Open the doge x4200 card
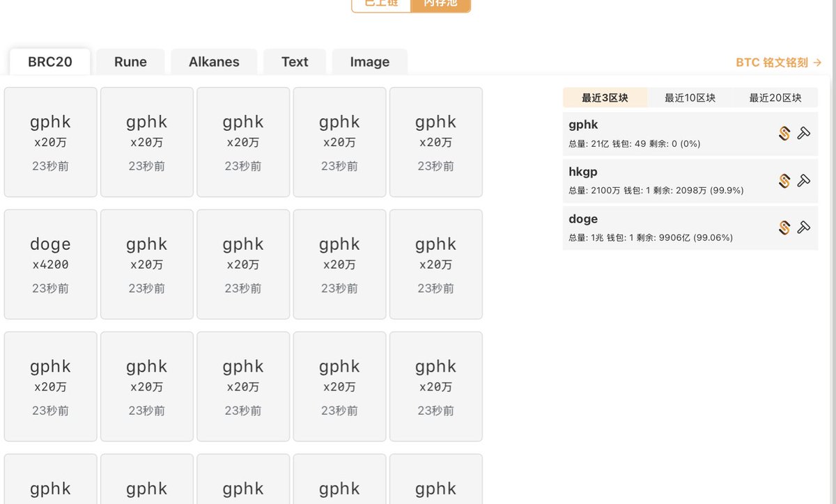Image resolution: width=836 pixels, height=504 pixels. (50, 263)
